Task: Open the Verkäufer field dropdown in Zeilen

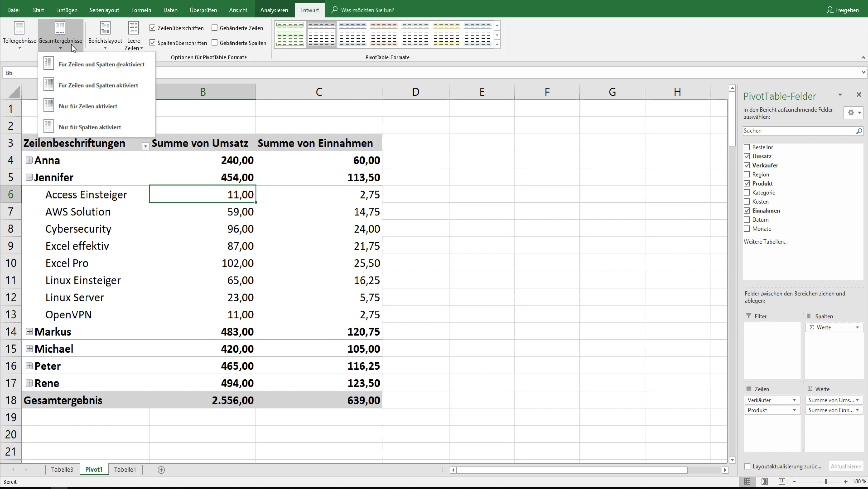Action: point(794,400)
